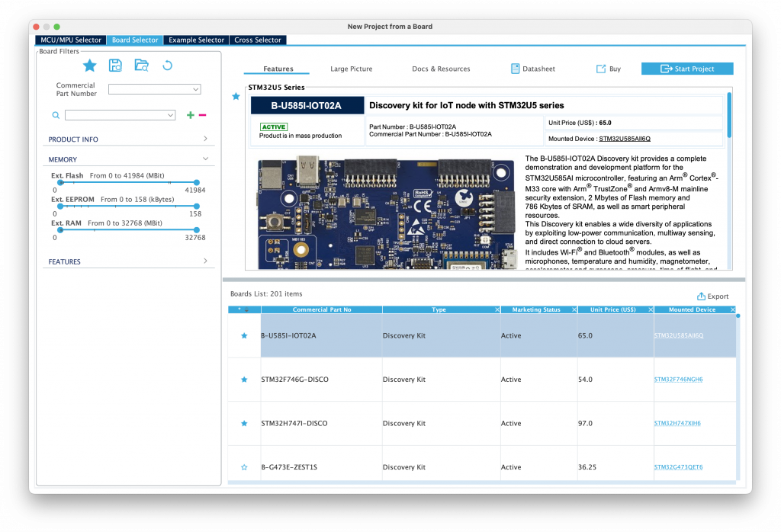Click the B-U585I-IOT02A title banner
The width and height of the screenshot is (781, 532).
(307, 105)
